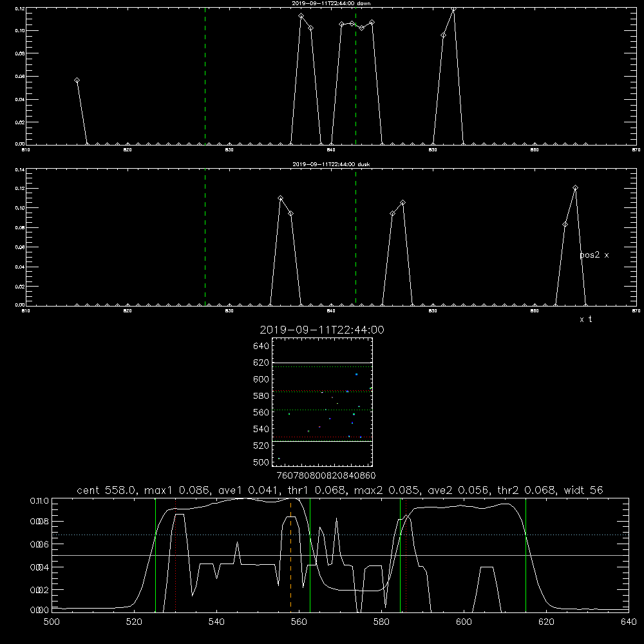Click the right green dashed vertical line in dawn plot
Viewport: 644px width, 644px height.
click(x=355, y=76)
